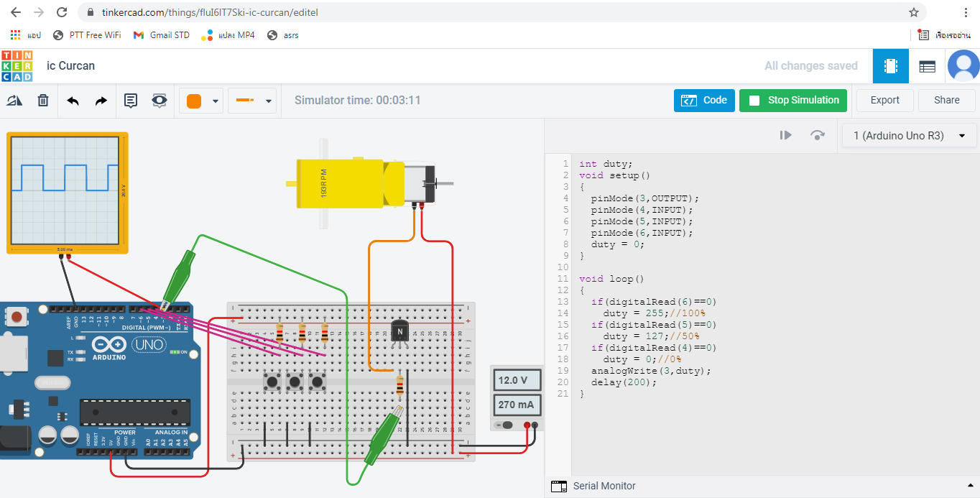Open the Arduino Uno R3 board selector
Screen dimensions: 980x498
pyautogui.click(x=909, y=136)
